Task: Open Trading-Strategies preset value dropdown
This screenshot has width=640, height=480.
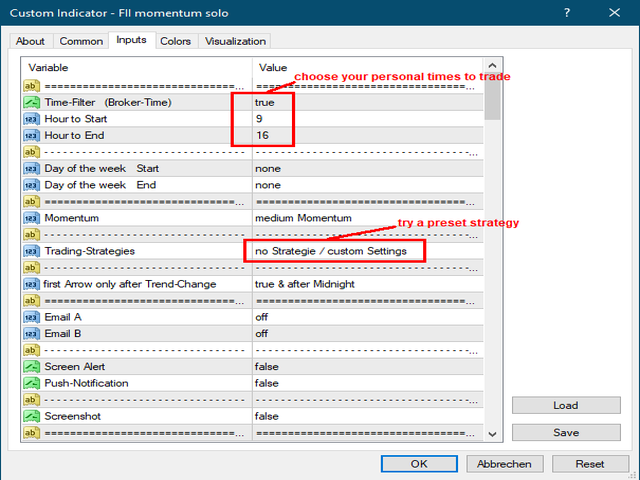Action: pyautogui.click(x=332, y=251)
